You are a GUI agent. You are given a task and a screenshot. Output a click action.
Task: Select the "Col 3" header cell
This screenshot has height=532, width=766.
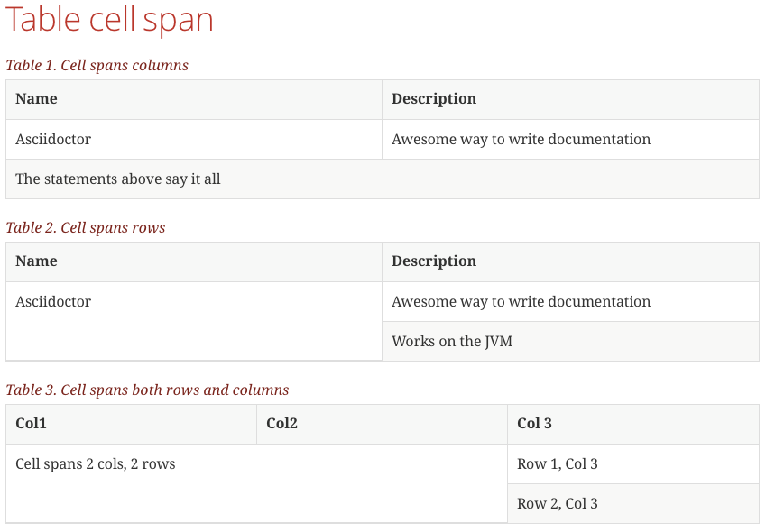click(x=534, y=424)
